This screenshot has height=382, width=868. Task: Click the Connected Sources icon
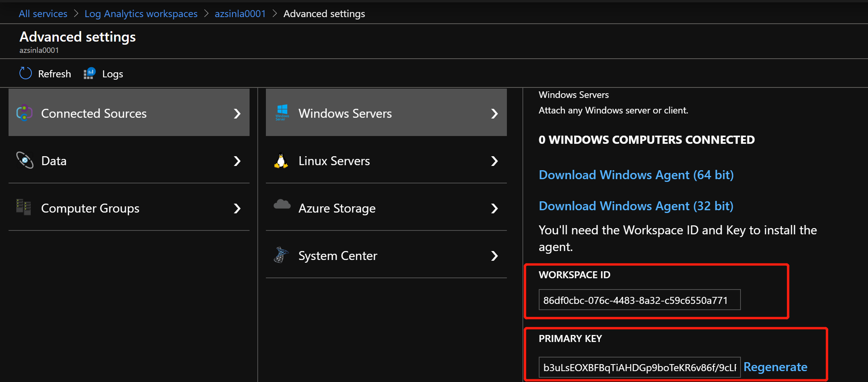point(24,113)
